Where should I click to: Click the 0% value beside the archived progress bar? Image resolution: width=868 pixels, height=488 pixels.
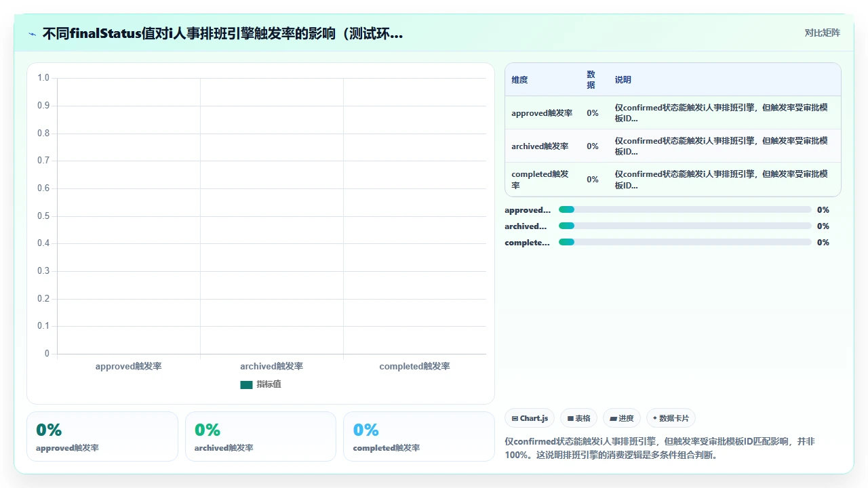[x=823, y=226]
